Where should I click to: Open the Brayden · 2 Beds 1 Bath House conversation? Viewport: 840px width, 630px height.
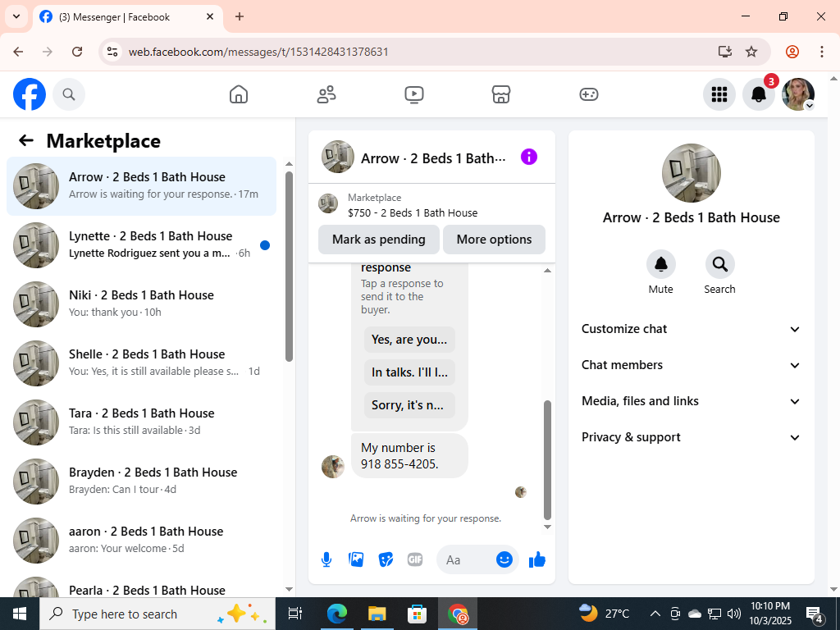[141, 481]
